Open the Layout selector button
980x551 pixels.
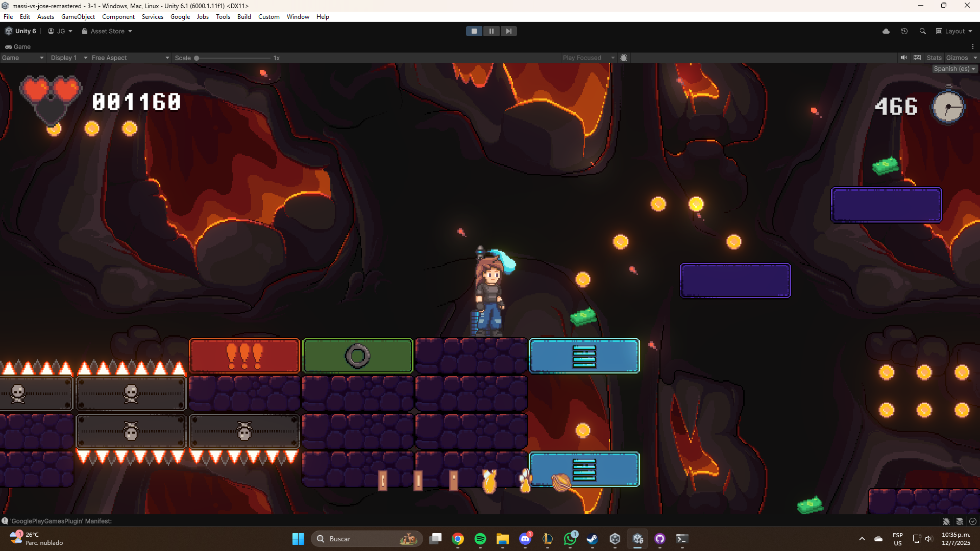[954, 31]
